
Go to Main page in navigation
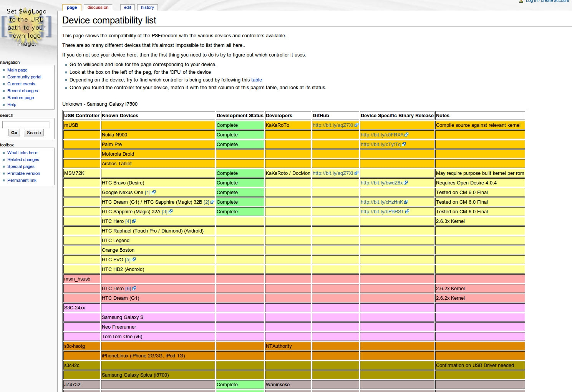pyautogui.click(x=17, y=70)
